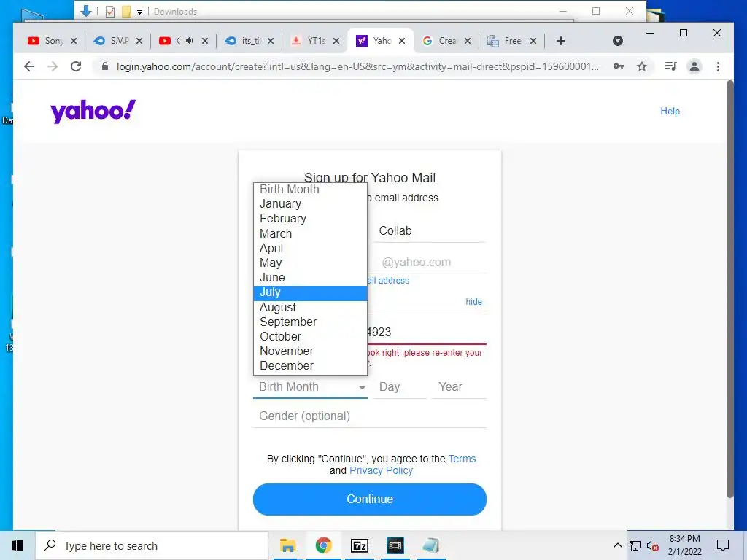
Task: Click the properties checkmark icon in Downloads window
Action: (x=110, y=12)
